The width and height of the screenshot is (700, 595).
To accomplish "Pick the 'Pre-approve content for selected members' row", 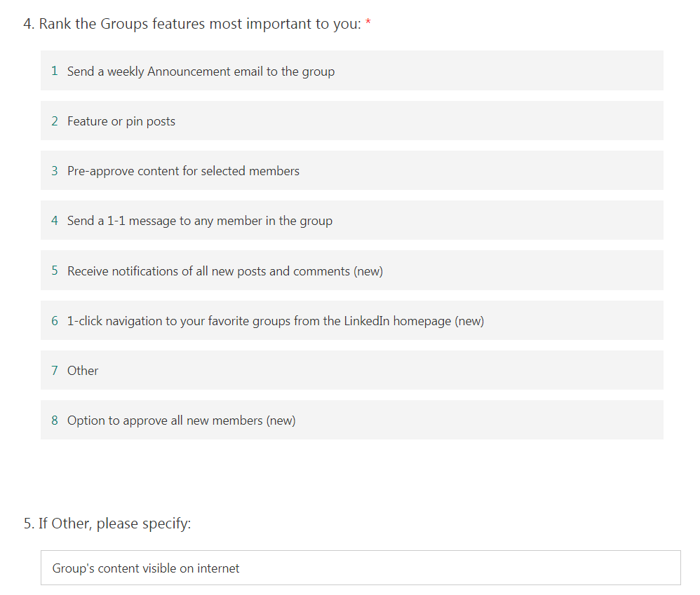I will [x=352, y=170].
